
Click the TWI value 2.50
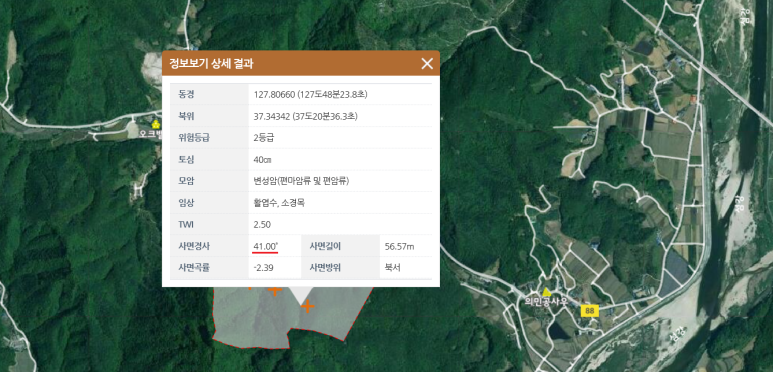262,225
